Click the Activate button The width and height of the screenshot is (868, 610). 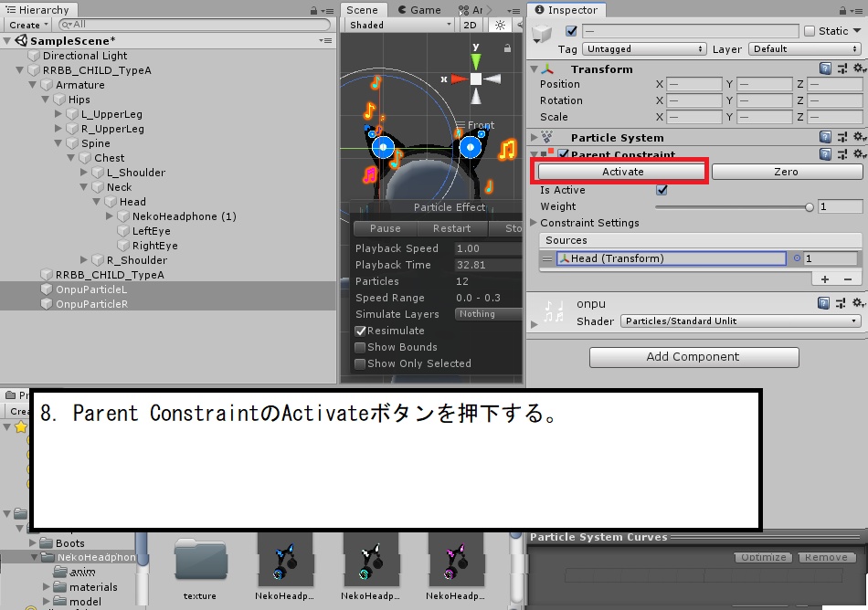coord(623,172)
